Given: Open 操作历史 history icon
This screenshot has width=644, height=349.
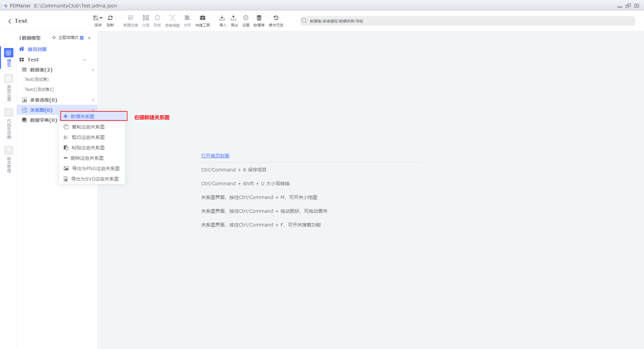Looking at the screenshot, I should [x=276, y=18].
